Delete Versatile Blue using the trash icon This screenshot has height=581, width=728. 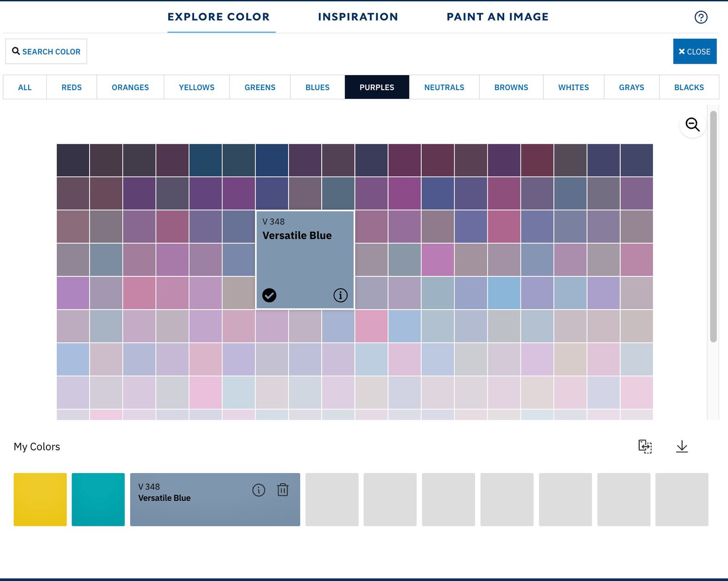coord(283,490)
